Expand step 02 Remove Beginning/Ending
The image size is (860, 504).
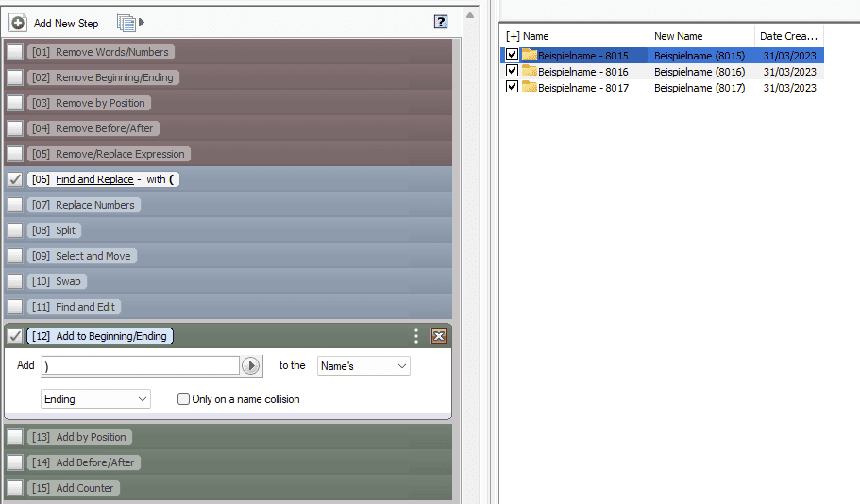pyautogui.click(x=103, y=77)
